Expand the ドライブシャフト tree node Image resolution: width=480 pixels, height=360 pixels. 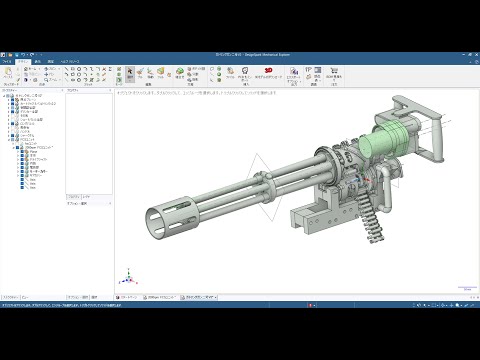[x=18, y=159]
